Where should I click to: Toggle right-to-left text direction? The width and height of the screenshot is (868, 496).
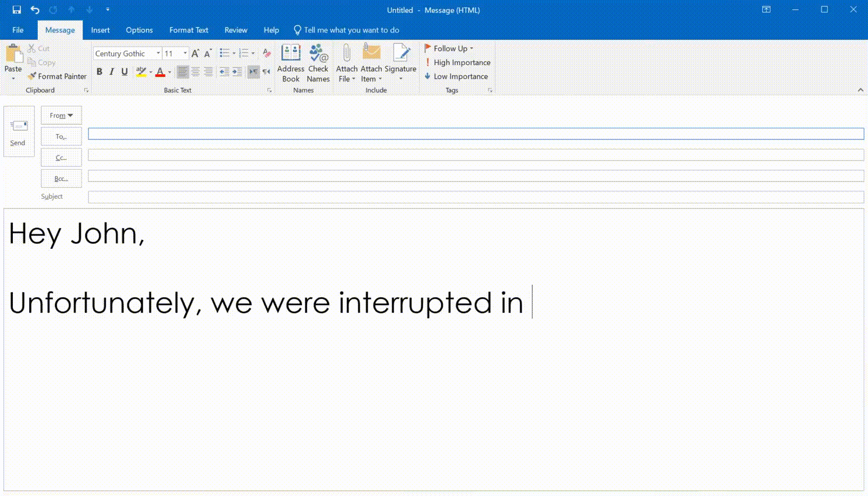266,71
